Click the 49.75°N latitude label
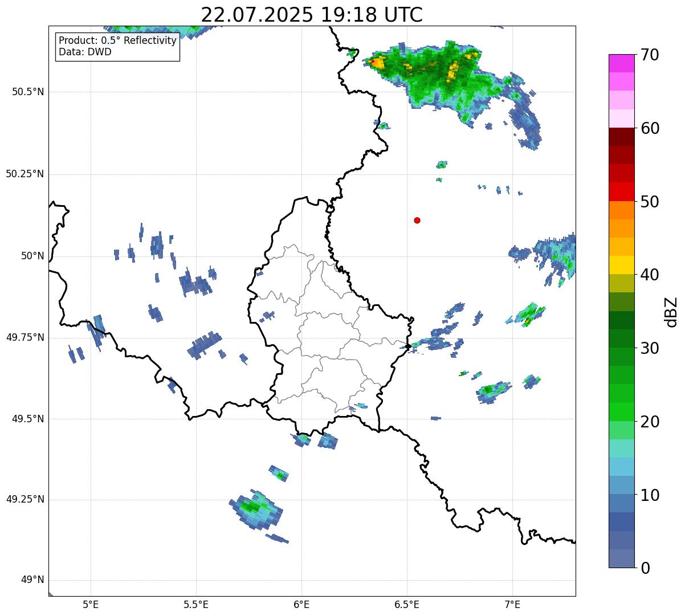The height and width of the screenshot is (616, 685). 25,337
